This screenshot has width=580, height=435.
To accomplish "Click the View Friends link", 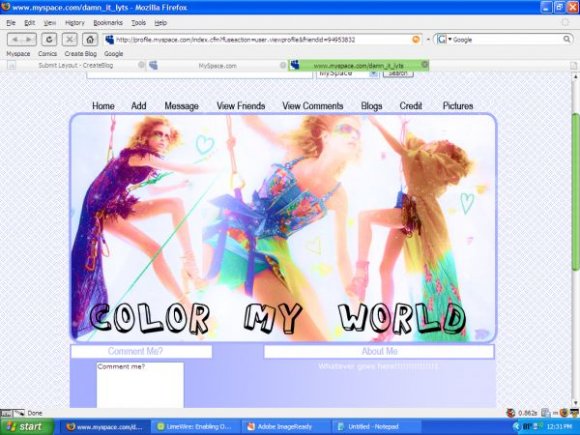I will 241,106.
